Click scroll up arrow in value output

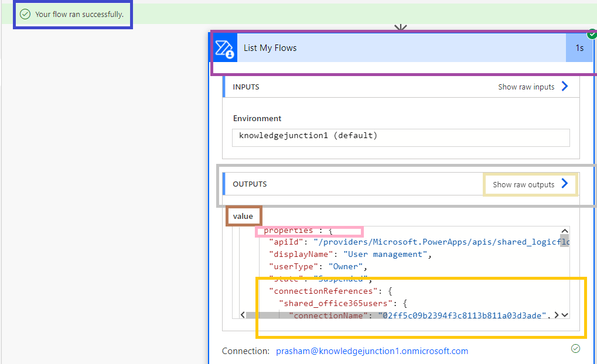coord(565,231)
